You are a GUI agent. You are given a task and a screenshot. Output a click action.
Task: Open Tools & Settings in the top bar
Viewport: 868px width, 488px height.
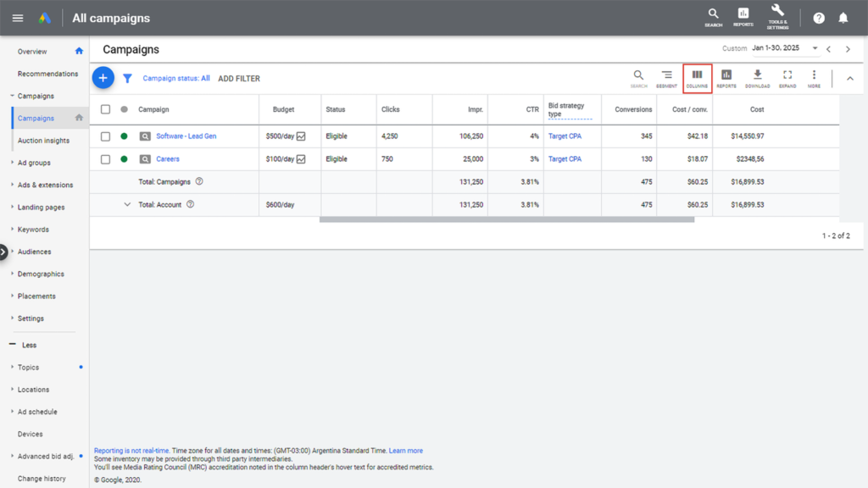click(x=776, y=16)
